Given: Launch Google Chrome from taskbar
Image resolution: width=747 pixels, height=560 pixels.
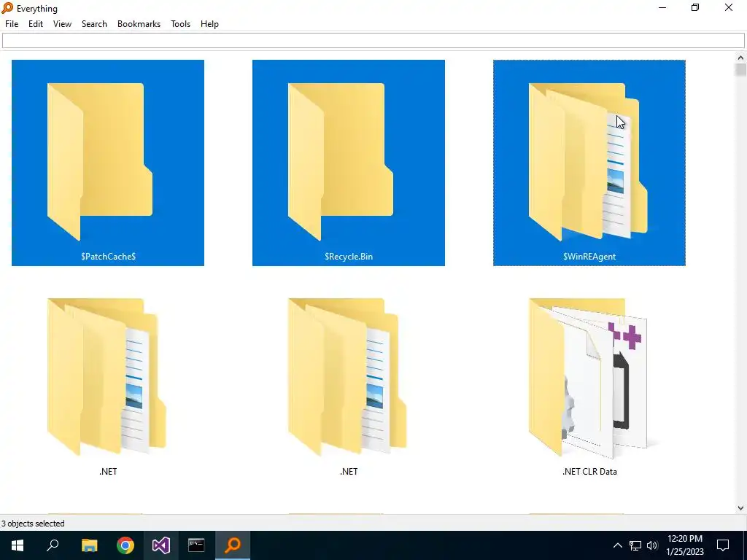Looking at the screenshot, I should pyautogui.click(x=125, y=545).
